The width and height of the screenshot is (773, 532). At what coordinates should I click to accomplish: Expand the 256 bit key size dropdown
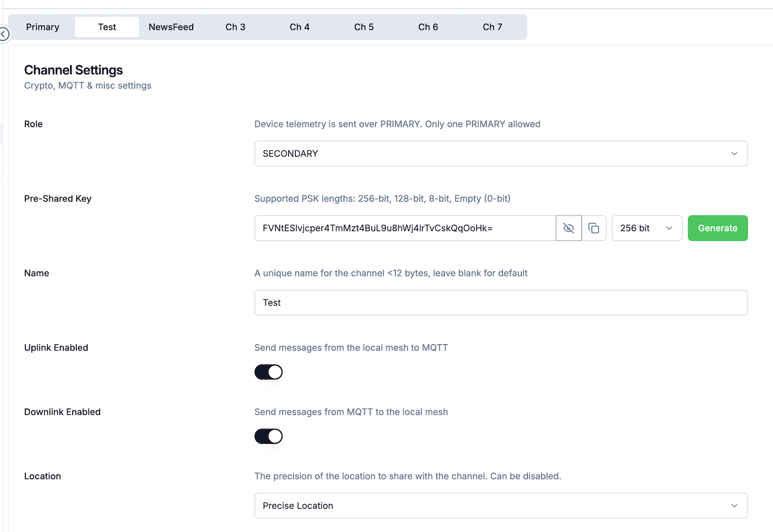(x=646, y=228)
